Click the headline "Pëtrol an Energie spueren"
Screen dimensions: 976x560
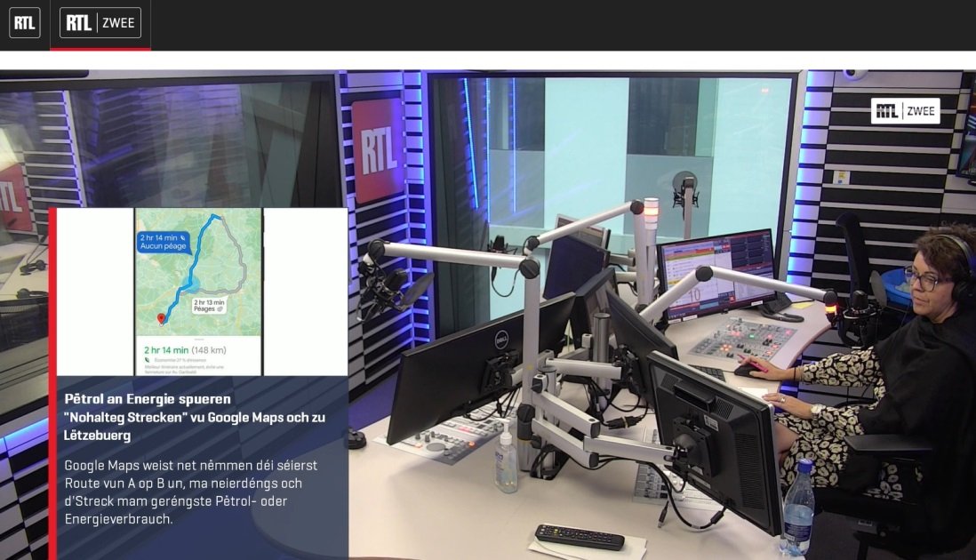[148, 399]
